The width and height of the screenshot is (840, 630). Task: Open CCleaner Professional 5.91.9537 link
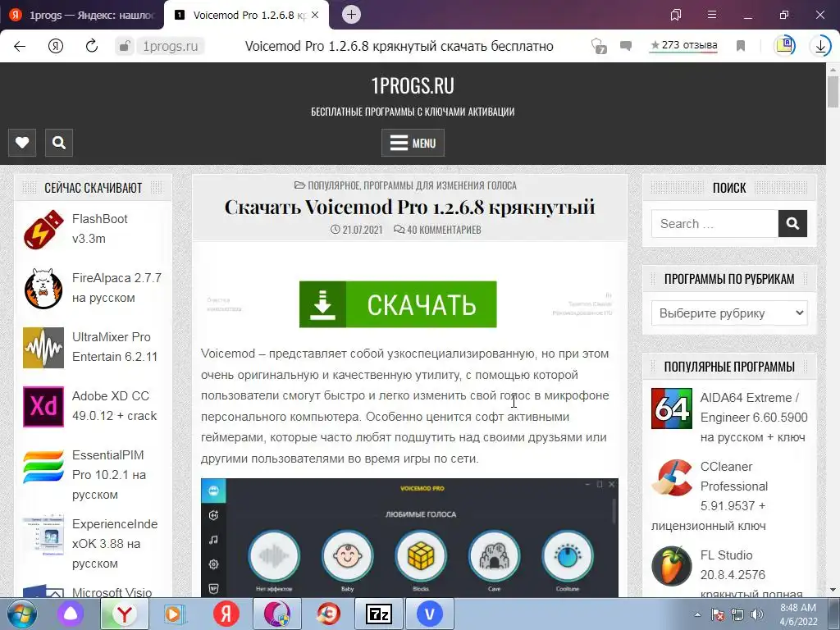pyautogui.click(x=734, y=486)
